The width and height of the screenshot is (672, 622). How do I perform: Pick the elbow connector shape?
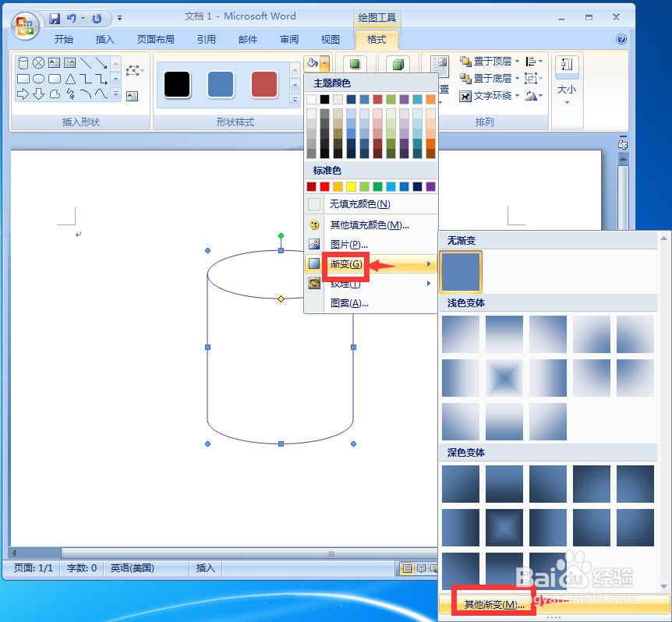pos(86,79)
